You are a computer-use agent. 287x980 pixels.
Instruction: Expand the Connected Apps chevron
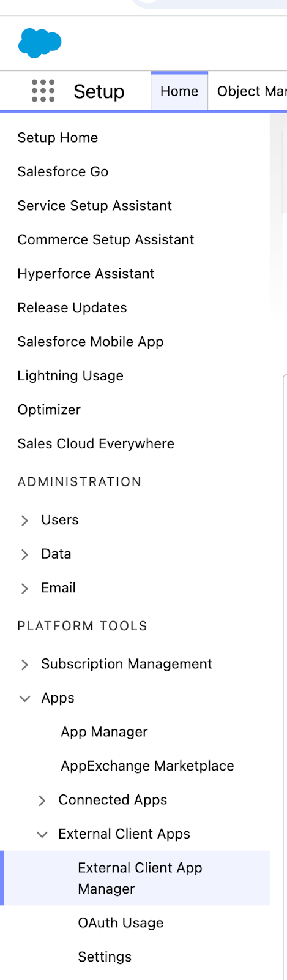[42, 801]
